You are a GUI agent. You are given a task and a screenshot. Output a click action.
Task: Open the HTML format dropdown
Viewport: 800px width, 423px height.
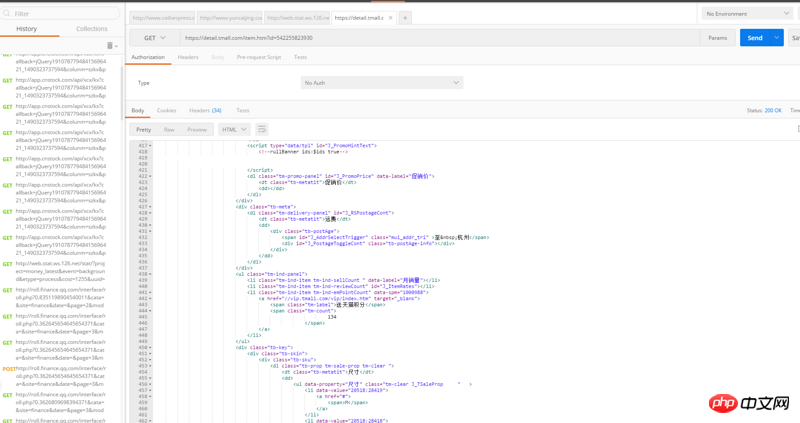click(x=234, y=129)
